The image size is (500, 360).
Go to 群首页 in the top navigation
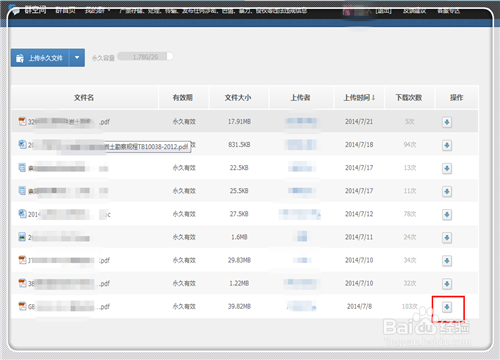point(65,11)
